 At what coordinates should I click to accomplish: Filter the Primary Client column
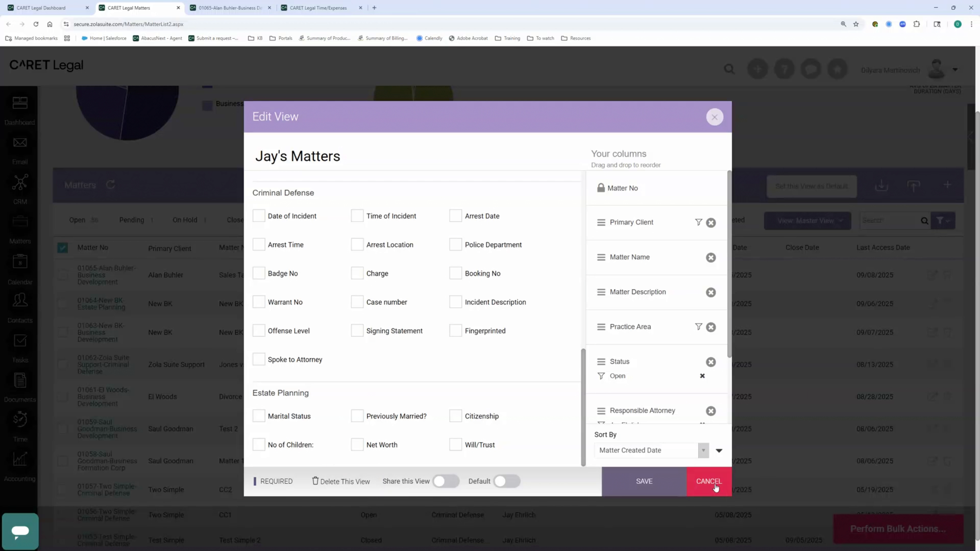tap(699, 222)
